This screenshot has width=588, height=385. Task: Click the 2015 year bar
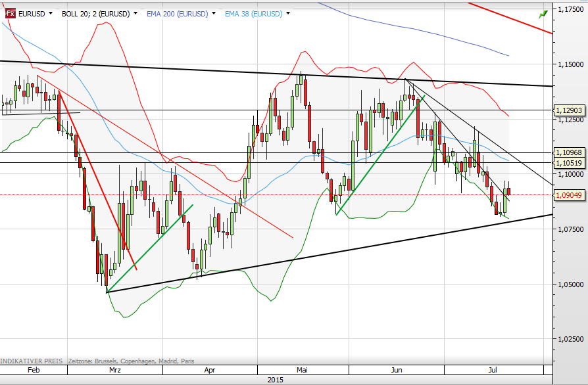tap(276, 380)
